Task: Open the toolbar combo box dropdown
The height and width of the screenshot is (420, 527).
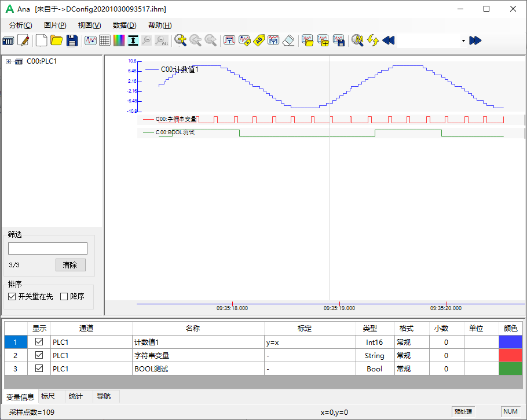Action: point(463,40)
